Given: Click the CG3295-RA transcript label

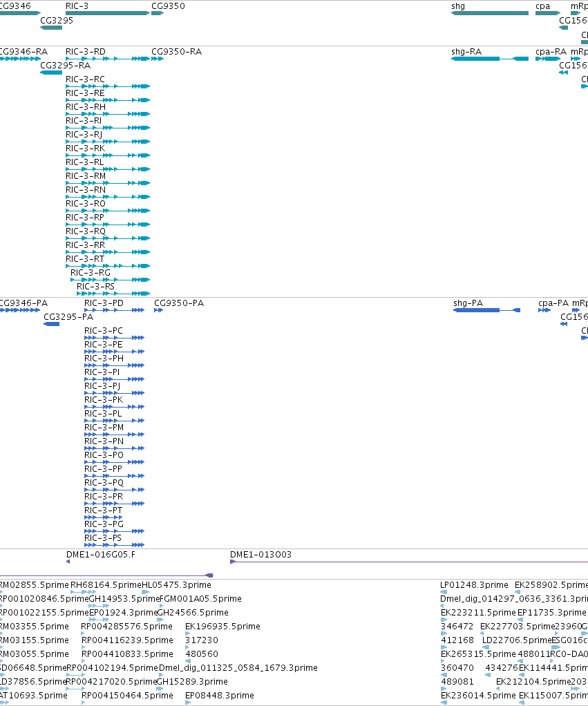Looking at the screenshot, I should [65, 66].
